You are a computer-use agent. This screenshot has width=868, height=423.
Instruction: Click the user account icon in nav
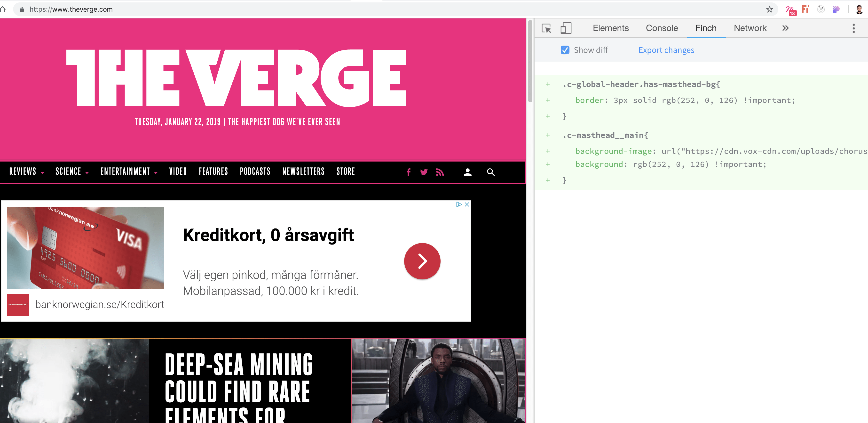coord(467,172)
